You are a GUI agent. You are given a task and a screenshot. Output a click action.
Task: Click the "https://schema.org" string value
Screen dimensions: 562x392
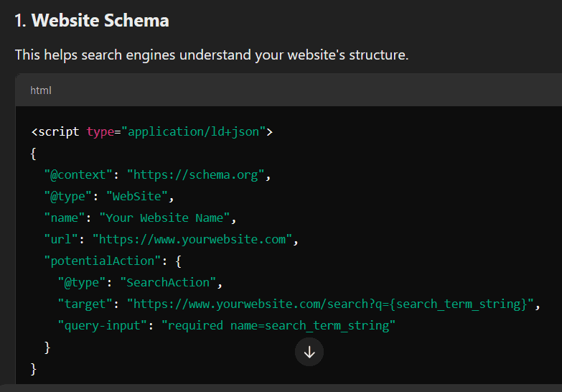pos(197,174)
